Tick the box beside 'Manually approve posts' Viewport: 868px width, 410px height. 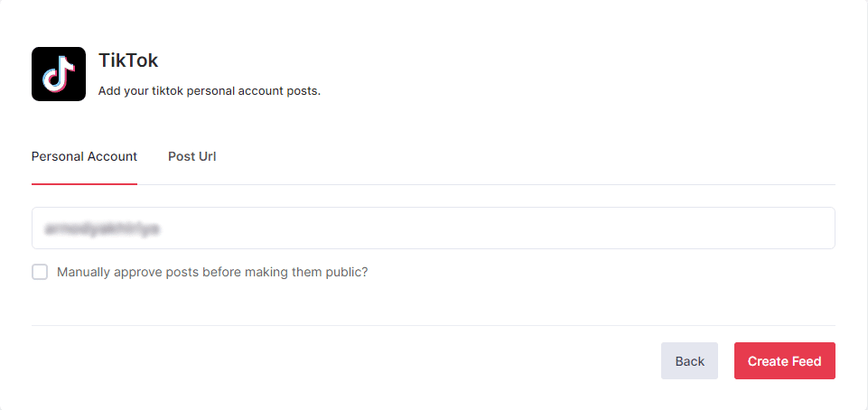pyautogui.click(x=40, y=272)
